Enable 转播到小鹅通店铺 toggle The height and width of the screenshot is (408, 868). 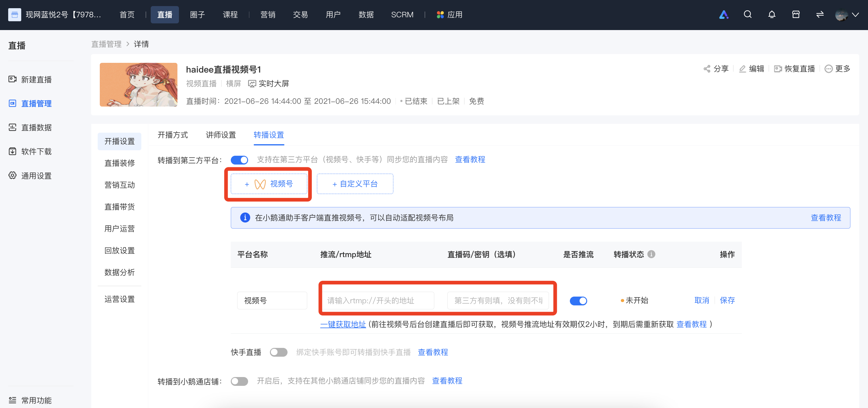point(239,381)
